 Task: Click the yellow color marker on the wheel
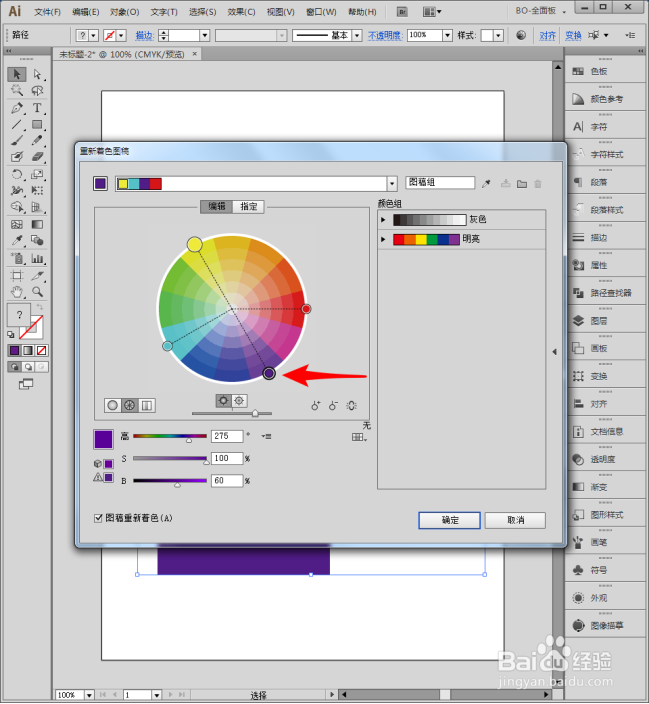[194, 244]
